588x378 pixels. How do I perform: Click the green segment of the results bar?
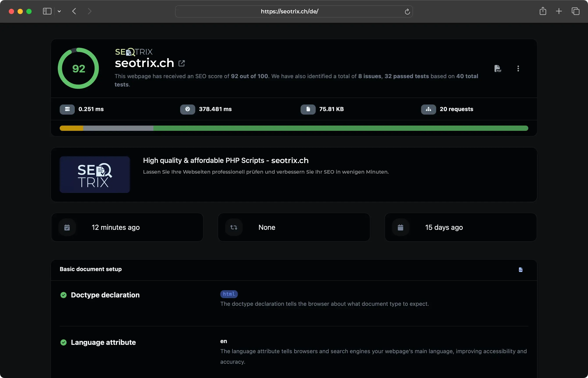pyautogui.click(x=341, y=128)
